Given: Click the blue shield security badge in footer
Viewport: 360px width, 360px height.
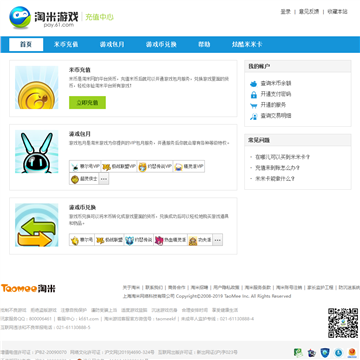Looking at the screenshot, I should tap(325, 353).
